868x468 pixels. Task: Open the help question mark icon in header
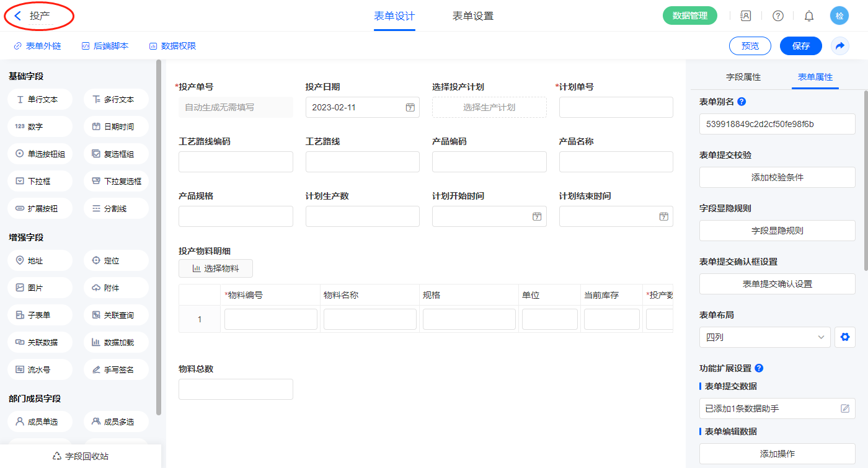click(x=777, y=16)
